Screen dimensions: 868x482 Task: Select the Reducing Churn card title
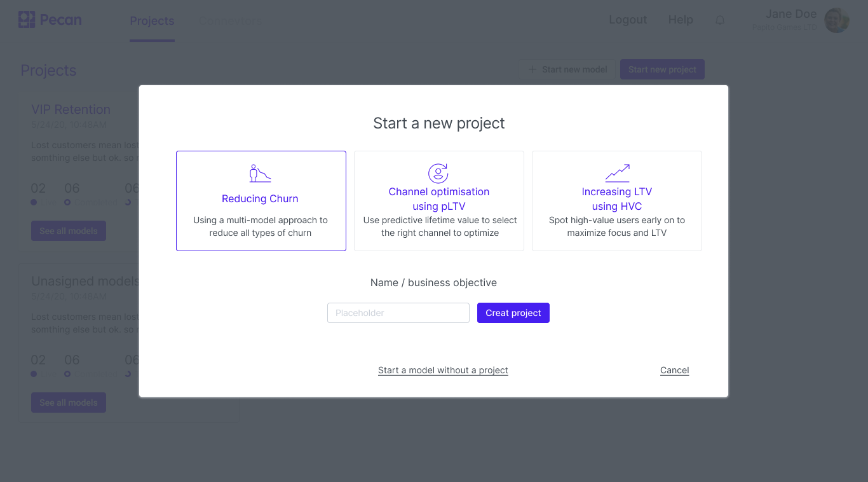260,198
